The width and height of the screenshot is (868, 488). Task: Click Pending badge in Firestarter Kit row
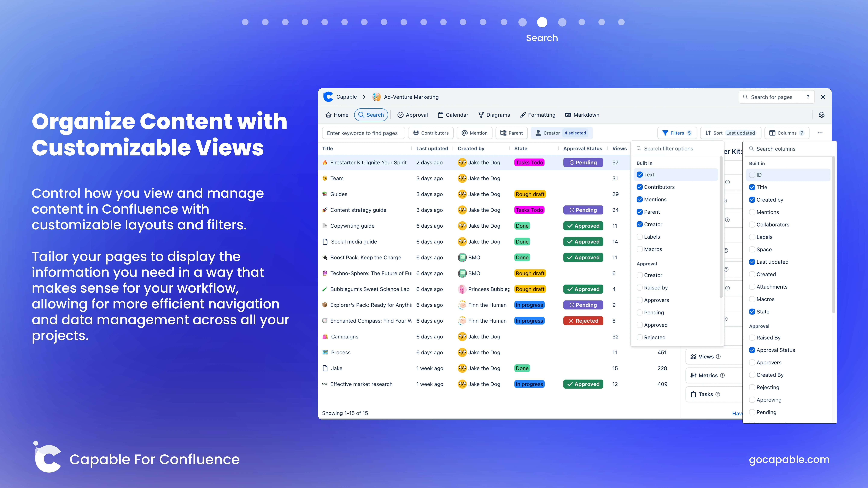coord(583,162)
